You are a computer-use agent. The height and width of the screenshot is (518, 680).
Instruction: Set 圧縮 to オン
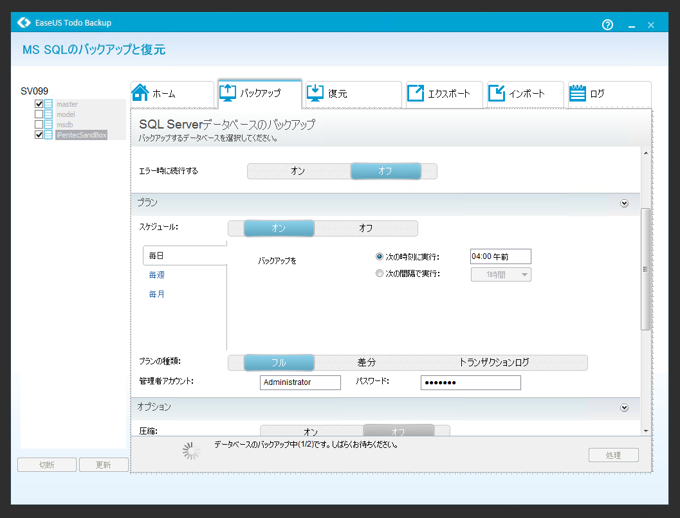(x=311, y=431)
